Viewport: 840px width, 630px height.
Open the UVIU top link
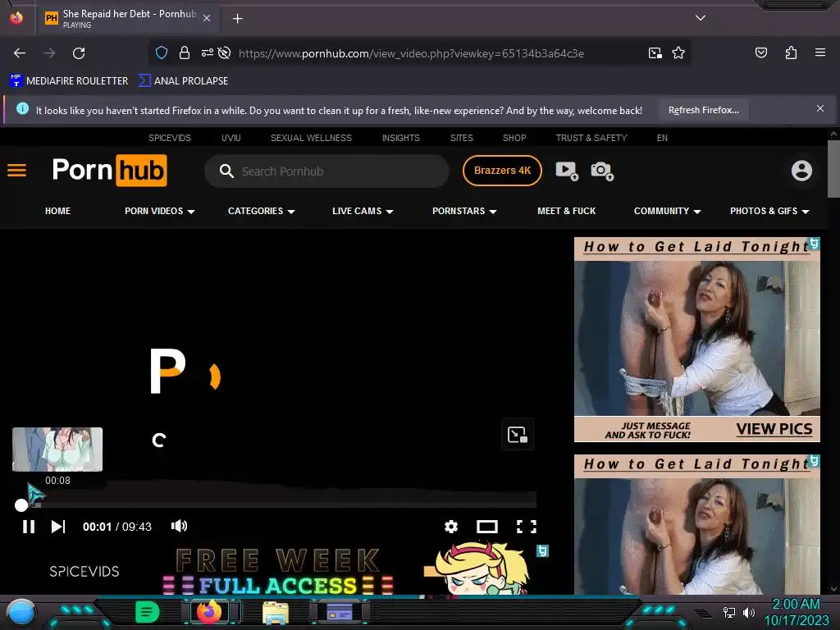point(231,138)
